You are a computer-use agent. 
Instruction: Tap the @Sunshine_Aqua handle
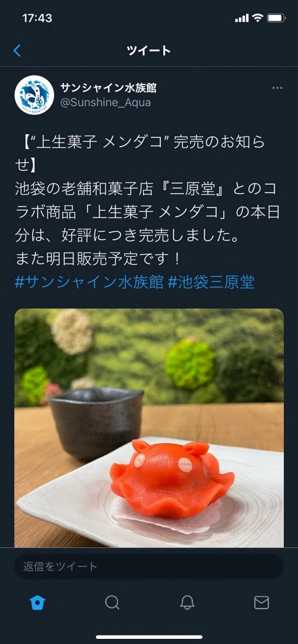[106, 102]
